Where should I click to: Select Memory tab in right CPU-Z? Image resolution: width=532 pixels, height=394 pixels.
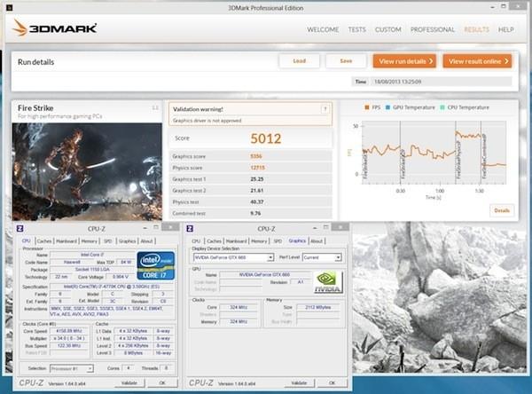(259, 240)
